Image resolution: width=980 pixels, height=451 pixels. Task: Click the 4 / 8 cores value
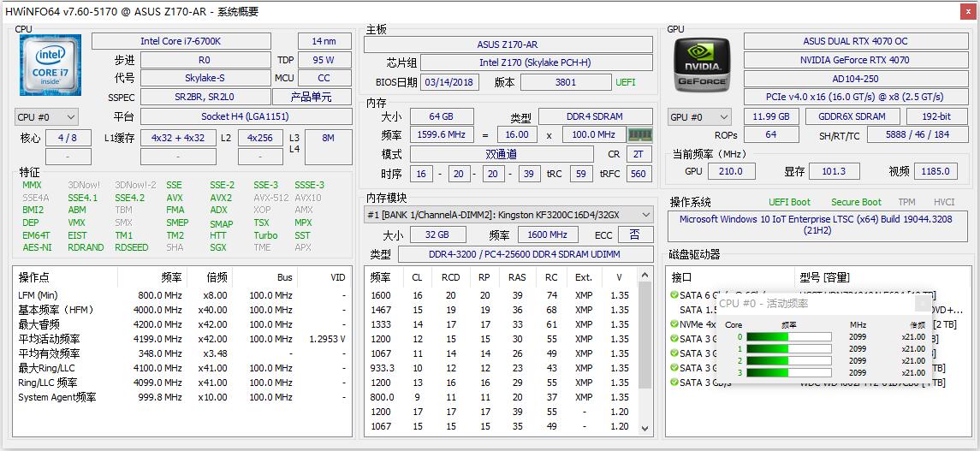68,138
